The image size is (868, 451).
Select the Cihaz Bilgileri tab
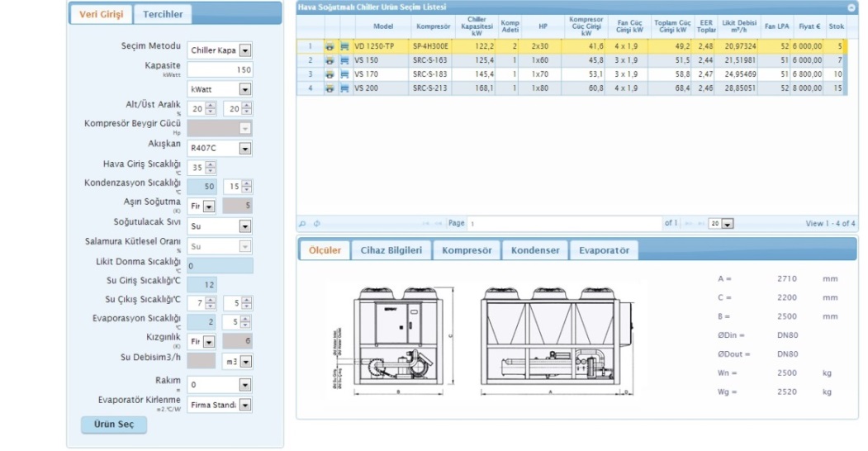click(391, 250)
